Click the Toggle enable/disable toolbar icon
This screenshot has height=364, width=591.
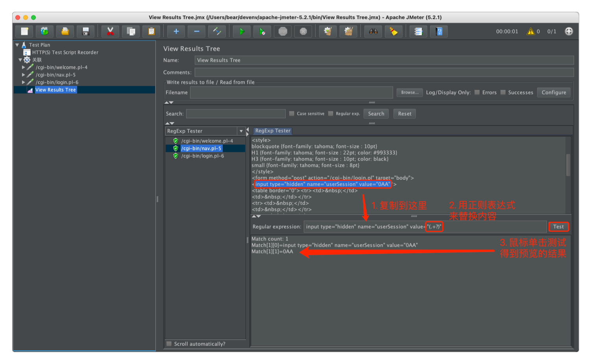click(x=217, y=31)
